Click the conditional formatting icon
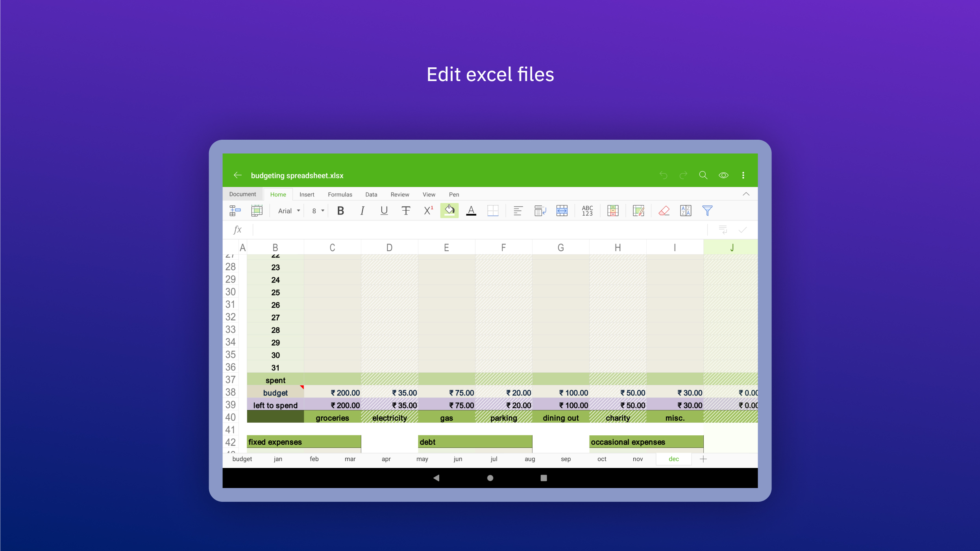 pos(613,211)
